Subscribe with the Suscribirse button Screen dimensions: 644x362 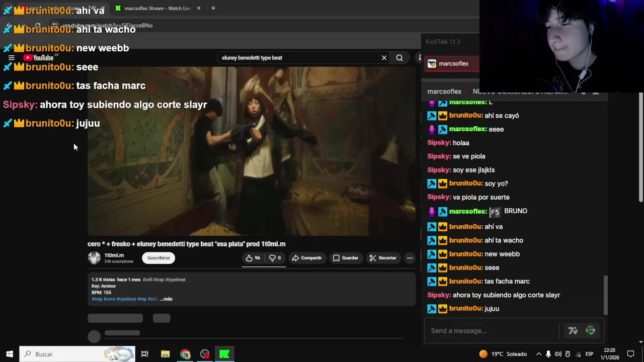tap(158, 258)
